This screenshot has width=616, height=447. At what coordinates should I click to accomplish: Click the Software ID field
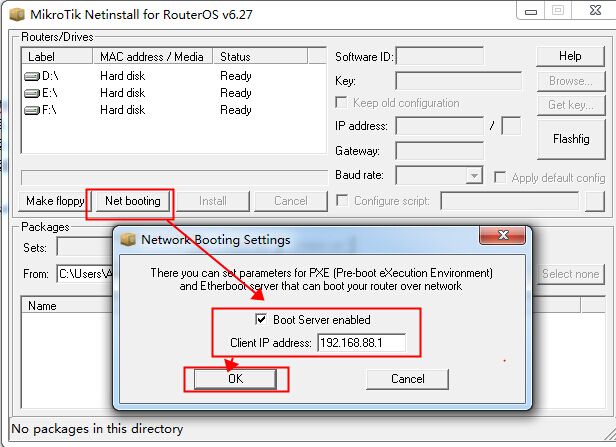[440, 56]
